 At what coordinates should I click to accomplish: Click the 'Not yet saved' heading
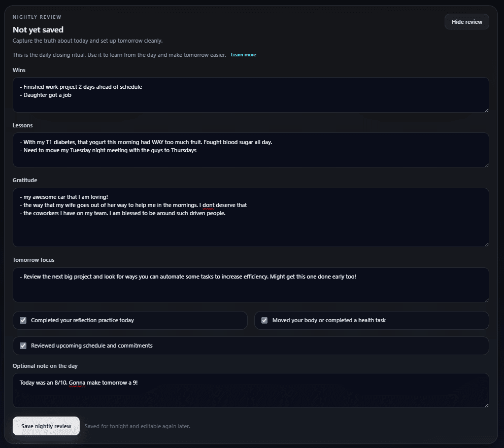[x=38, y=29]
